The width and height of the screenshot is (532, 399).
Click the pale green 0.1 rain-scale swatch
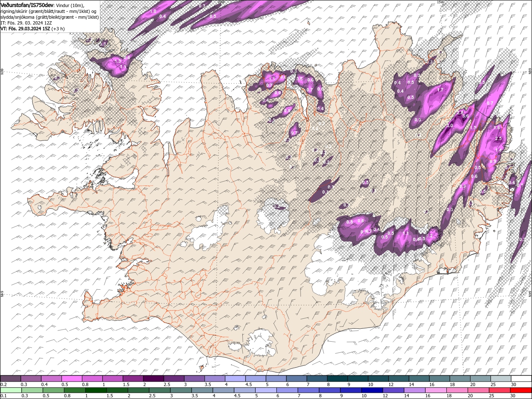coord(11,390)
